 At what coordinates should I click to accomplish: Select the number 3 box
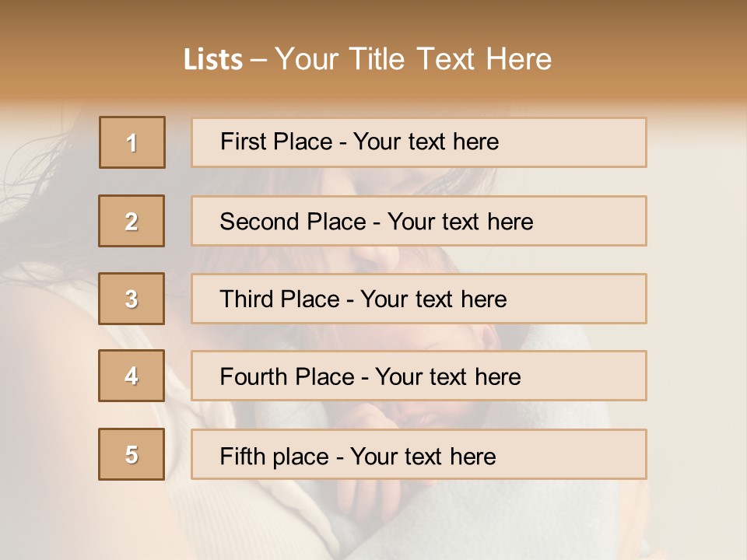click(x=132, y=299)
